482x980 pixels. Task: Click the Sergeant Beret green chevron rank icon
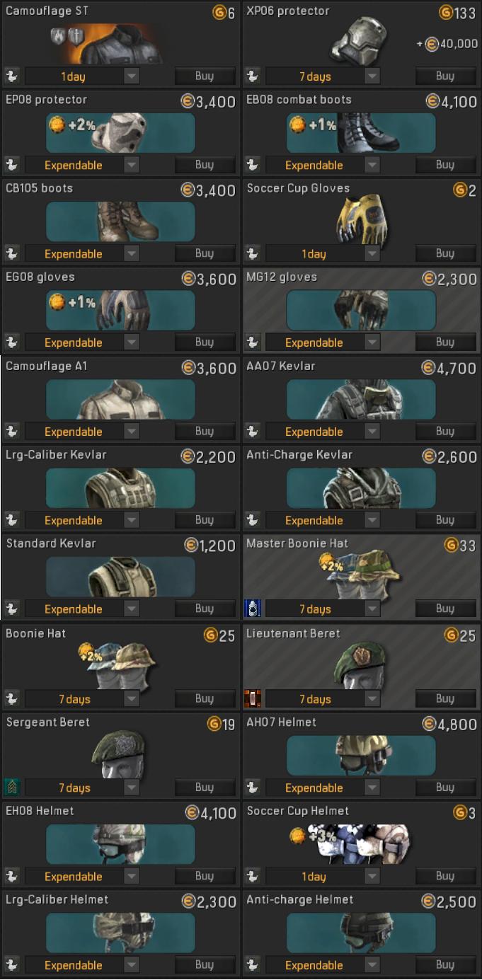pyautogui.click(x=11, y=788)
